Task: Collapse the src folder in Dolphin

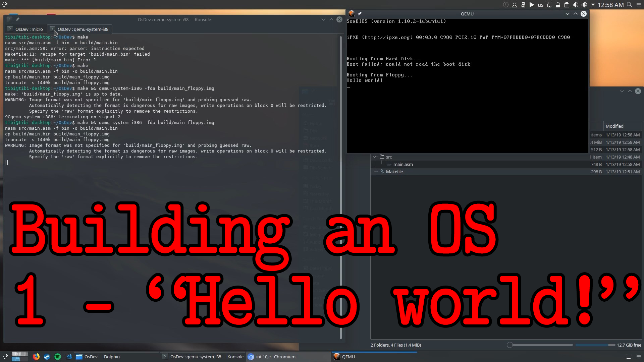Action: click(x=374, y=157)
